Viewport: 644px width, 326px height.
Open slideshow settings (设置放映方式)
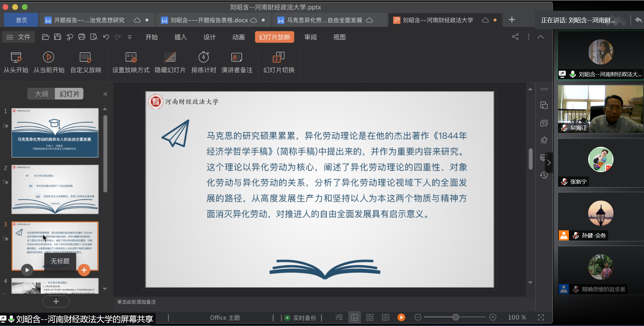(131, 63)
